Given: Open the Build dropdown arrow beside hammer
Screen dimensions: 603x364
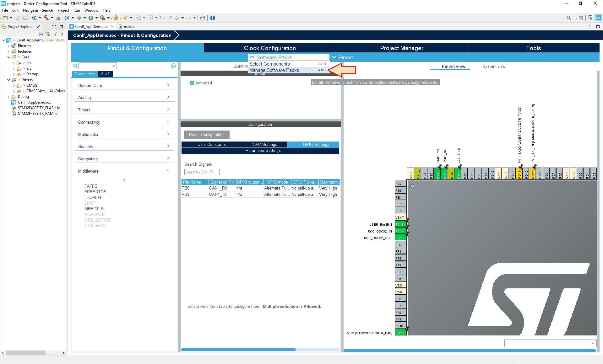Looking at the screenshot, I should click(x=52, y=18).
